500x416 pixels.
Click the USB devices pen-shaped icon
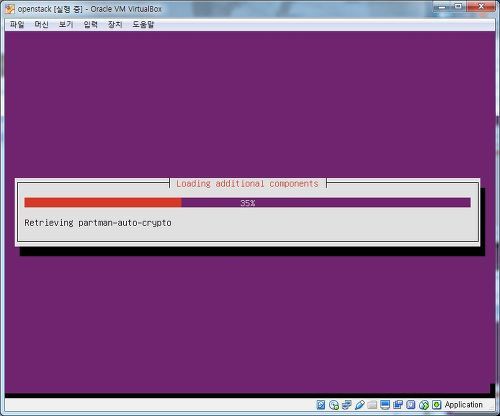[359, 405]
